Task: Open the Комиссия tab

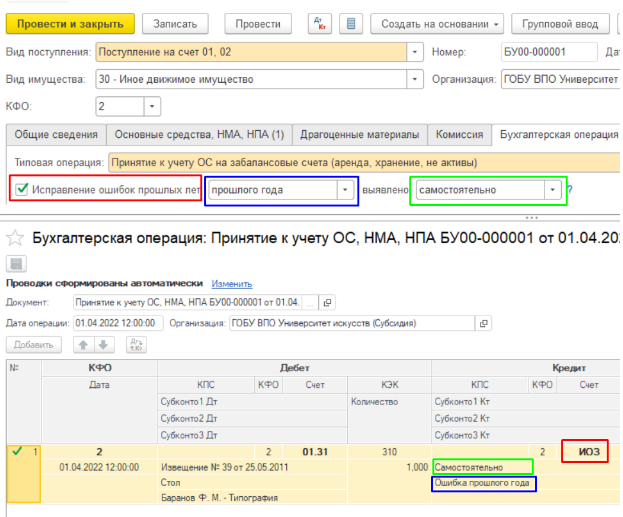Action: pyautogui.click(x=459, y=135)
